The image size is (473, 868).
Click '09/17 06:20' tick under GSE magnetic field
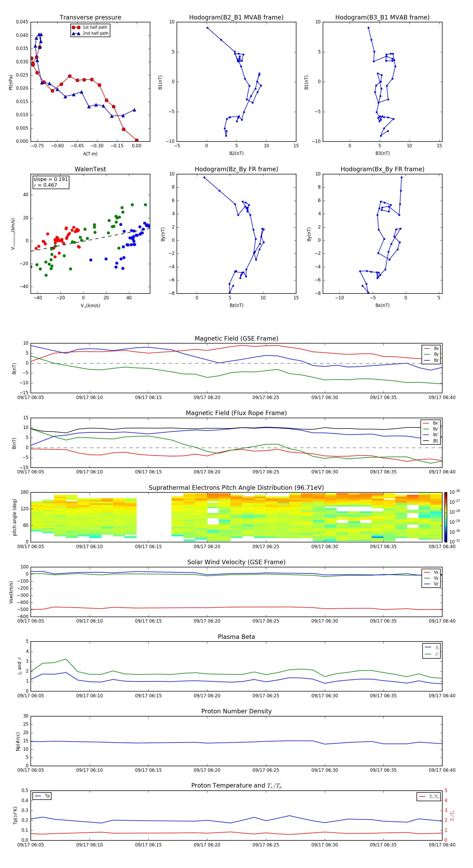click(207, 398)
